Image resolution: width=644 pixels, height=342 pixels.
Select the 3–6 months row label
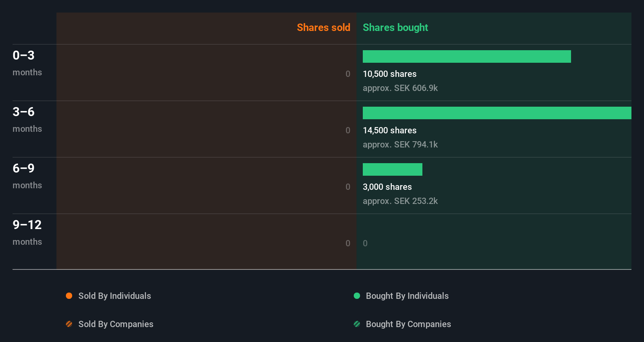tap(27, 119)
